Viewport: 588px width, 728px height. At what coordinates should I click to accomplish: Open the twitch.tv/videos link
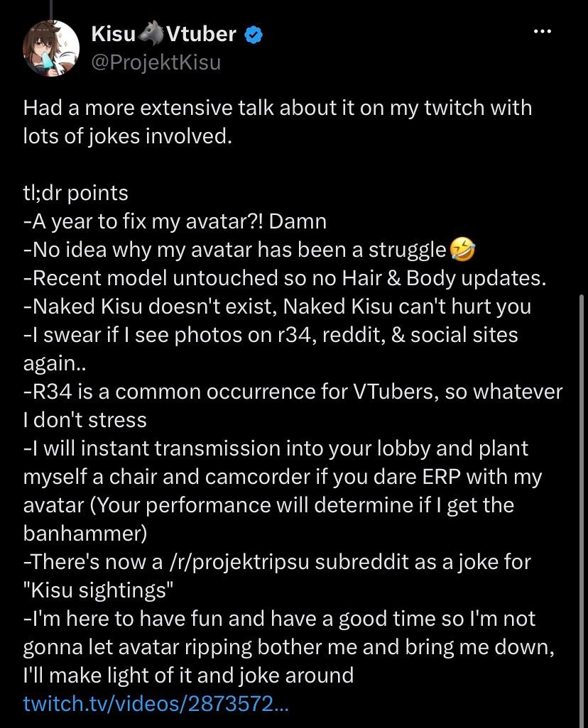pos(156,704)
